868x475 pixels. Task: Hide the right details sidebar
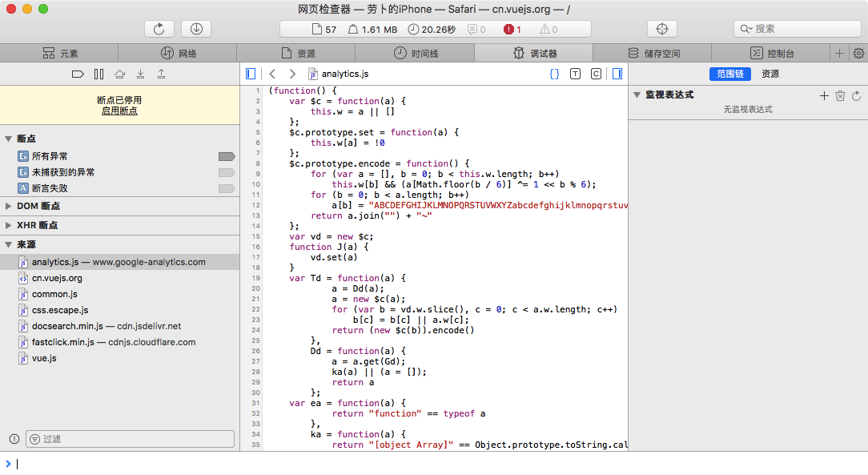click(617, 74)
